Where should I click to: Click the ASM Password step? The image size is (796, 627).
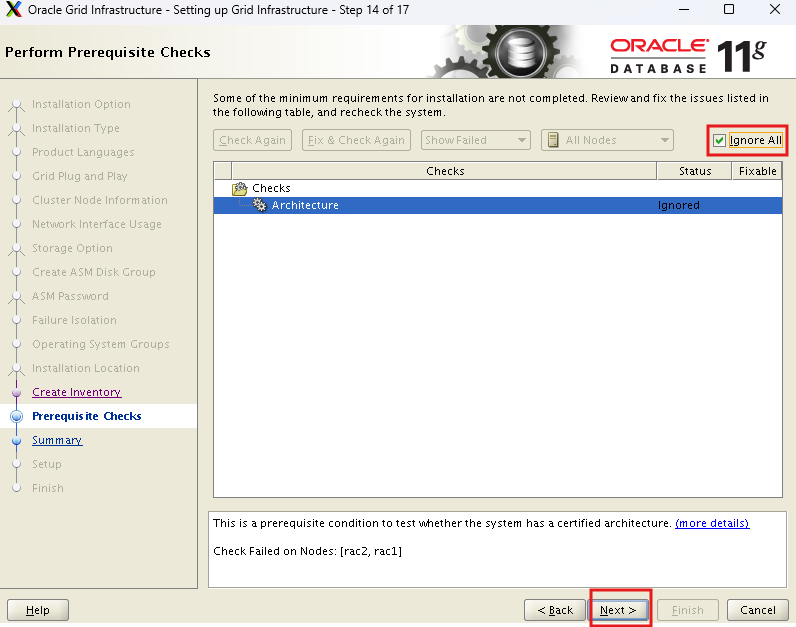pyautogui.click(x=70, y=296)
